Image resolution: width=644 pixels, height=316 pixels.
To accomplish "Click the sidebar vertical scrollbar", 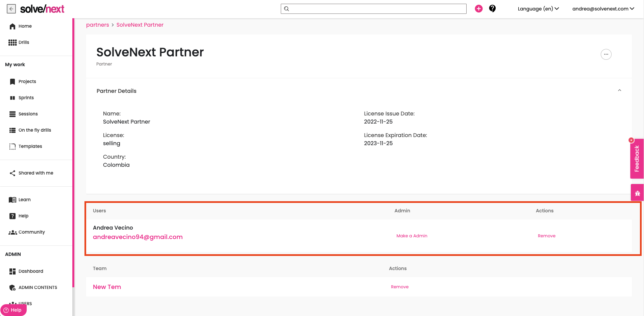I will coord(73,153).
